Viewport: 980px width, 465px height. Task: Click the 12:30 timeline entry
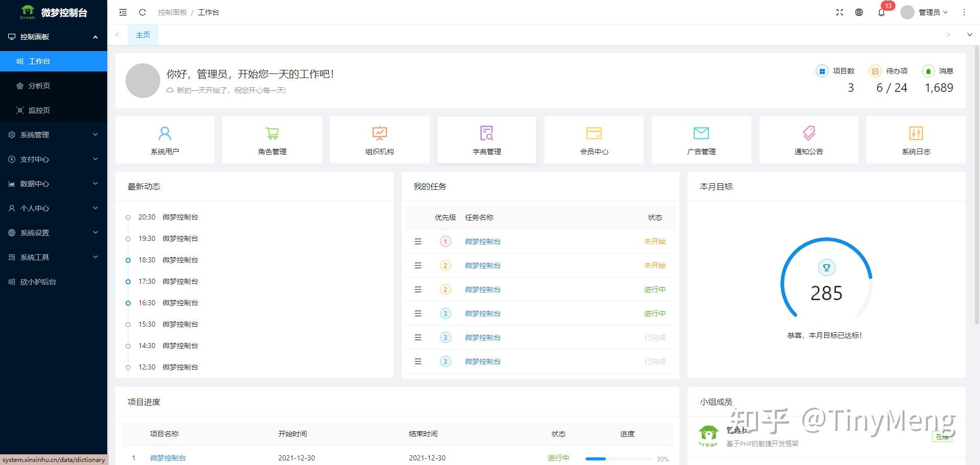[168, 367]
